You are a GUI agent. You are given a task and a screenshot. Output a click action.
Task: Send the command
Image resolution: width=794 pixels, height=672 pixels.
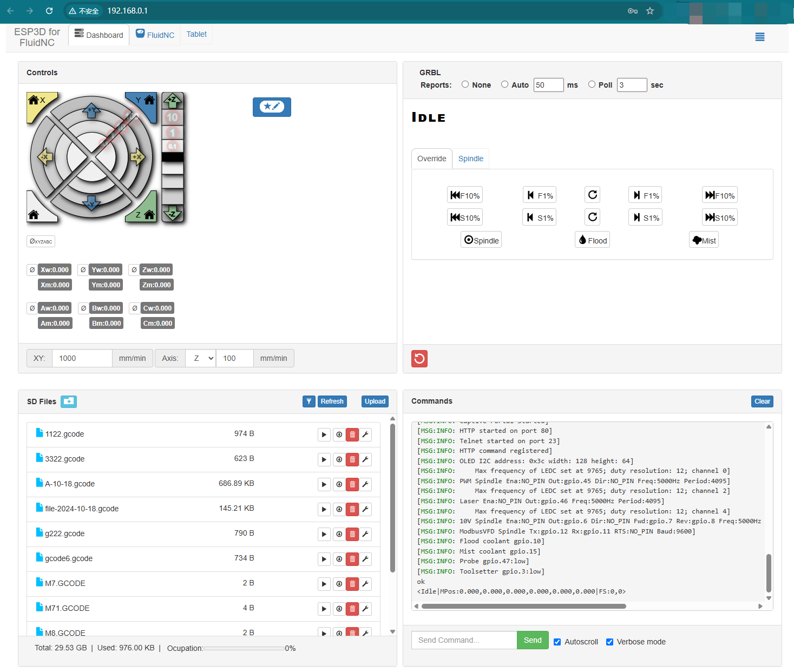(x=533, y=640)
